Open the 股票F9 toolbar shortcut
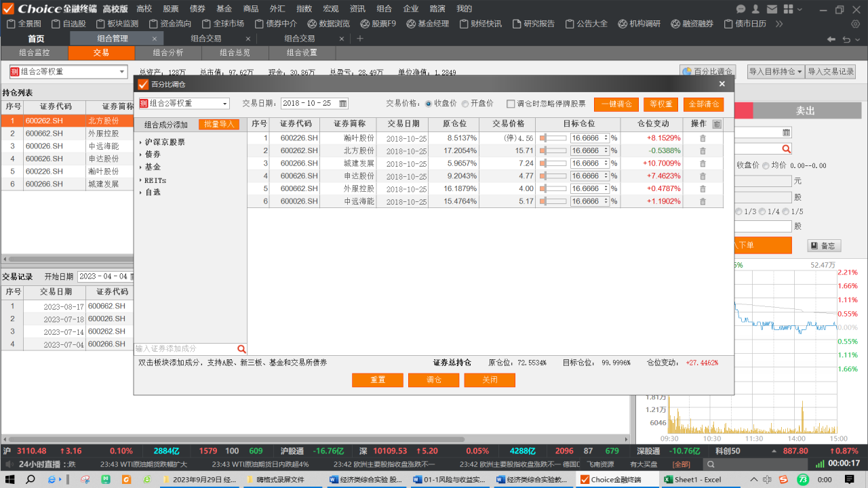868x488 pixels. [x=378, y=24]
